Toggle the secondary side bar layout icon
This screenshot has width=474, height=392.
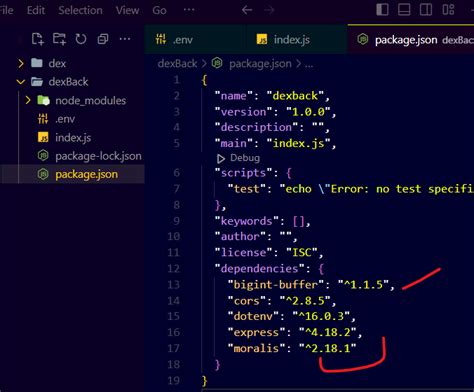pyautogui.click(x=426, y=9)
